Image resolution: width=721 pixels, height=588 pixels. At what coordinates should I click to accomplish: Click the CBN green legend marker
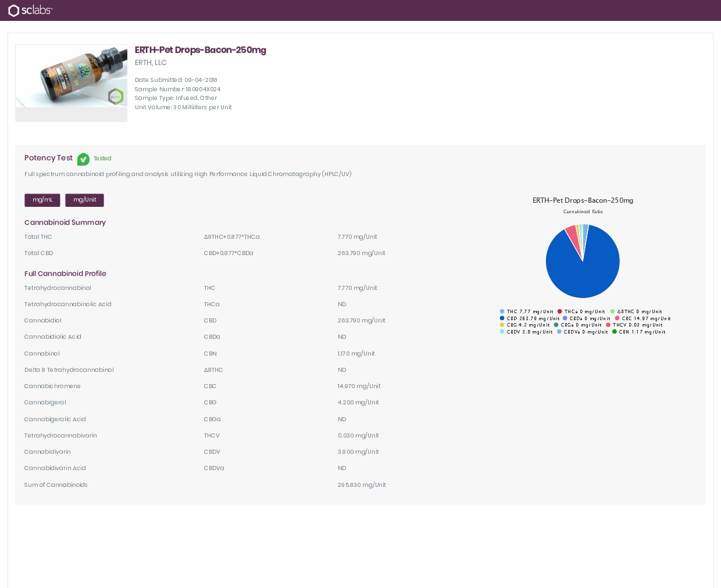pos(615,332)
